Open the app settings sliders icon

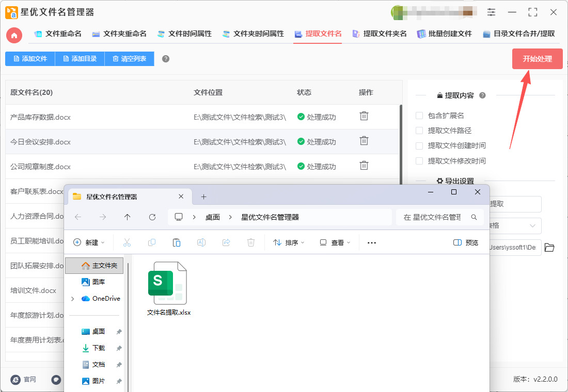point(491,12)
